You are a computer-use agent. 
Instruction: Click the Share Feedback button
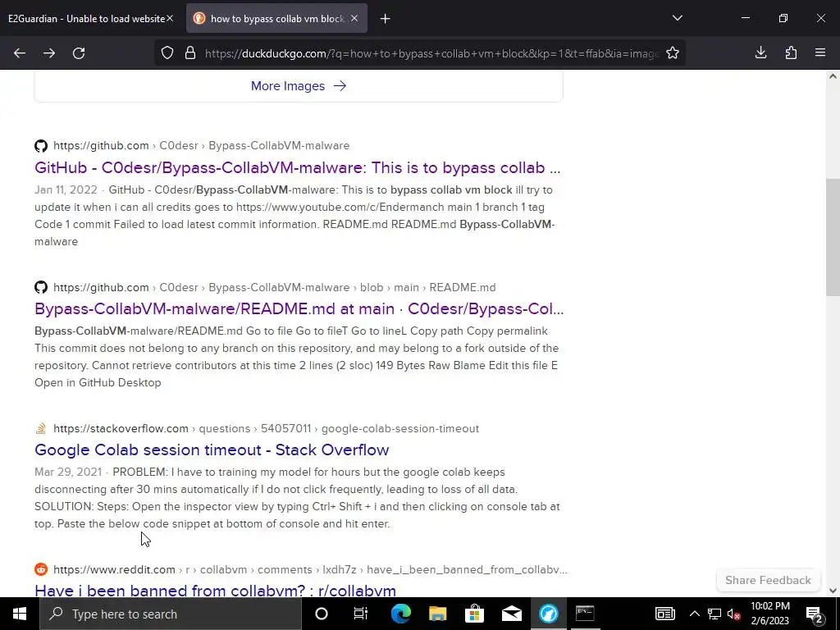pyautogui.click(x=768, y=580)
